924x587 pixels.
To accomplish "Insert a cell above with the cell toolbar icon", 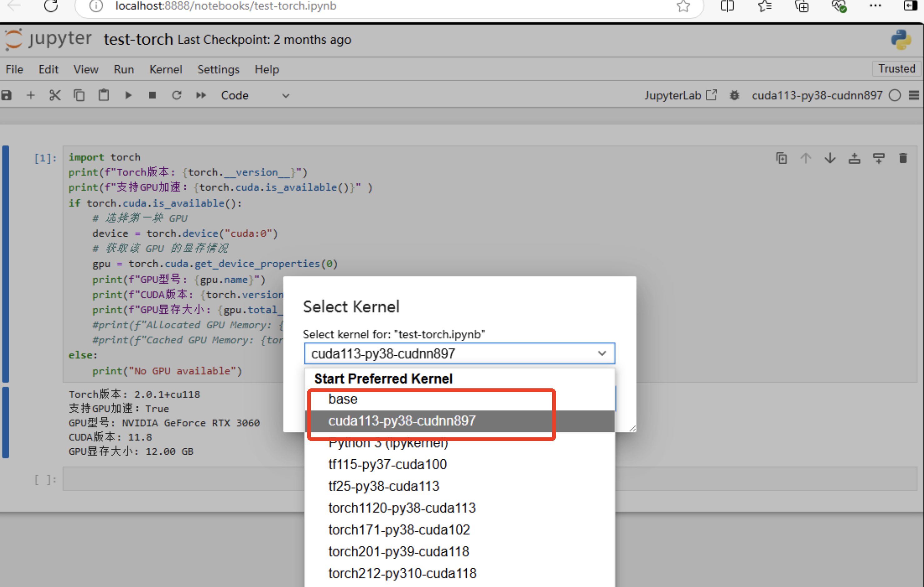I will [854, 158].
